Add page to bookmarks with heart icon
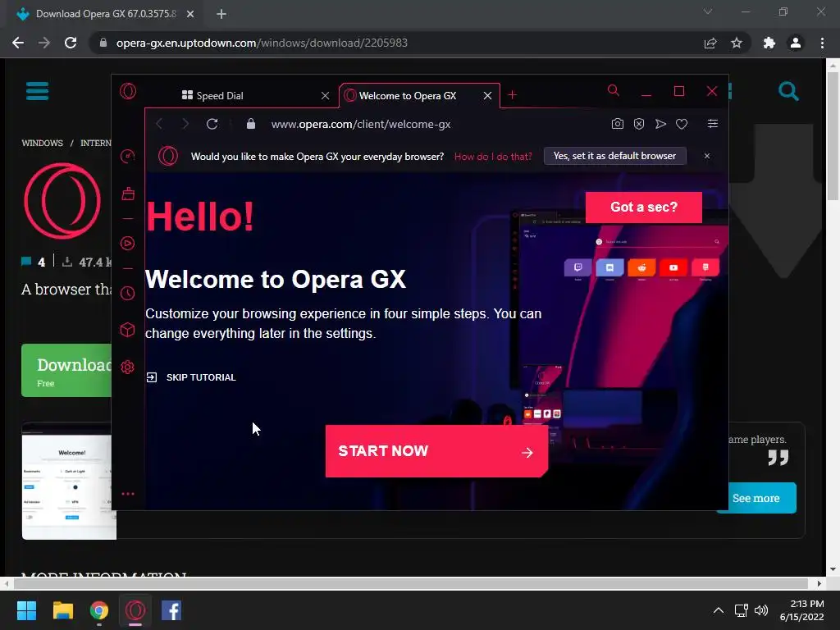840x630 pixels. click(682, 125)
